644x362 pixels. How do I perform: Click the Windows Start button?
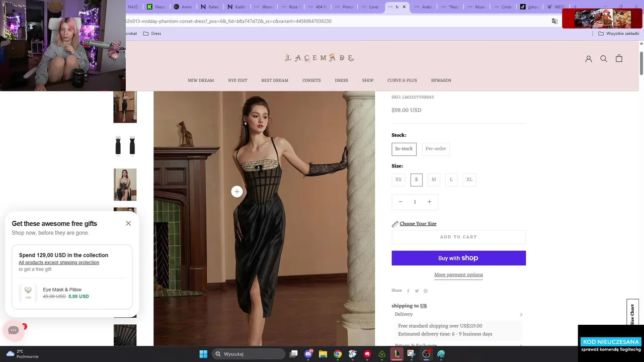(203, 354)
